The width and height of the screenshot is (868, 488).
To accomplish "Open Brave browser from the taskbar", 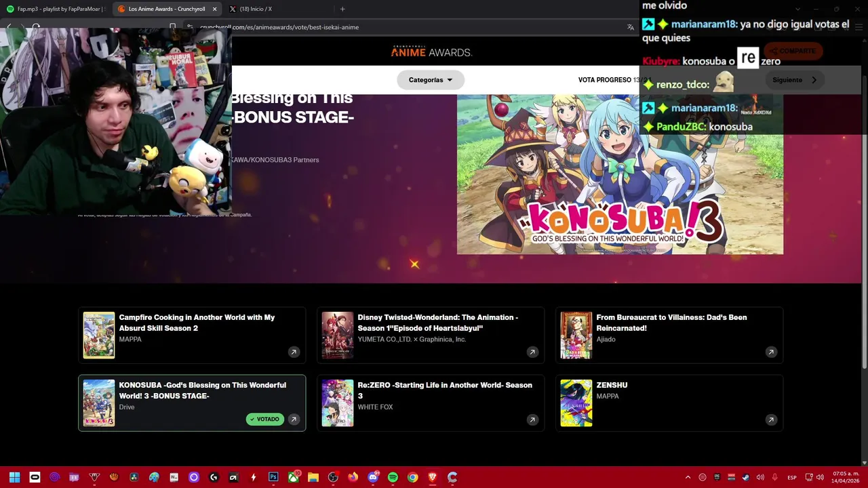I will pos(432,477).
